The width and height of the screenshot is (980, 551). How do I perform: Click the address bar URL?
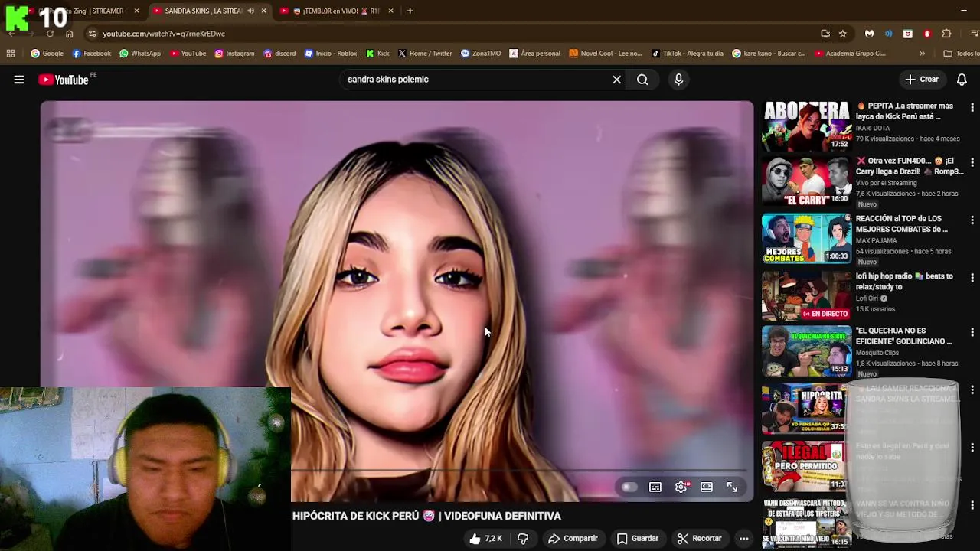[164, 34]
